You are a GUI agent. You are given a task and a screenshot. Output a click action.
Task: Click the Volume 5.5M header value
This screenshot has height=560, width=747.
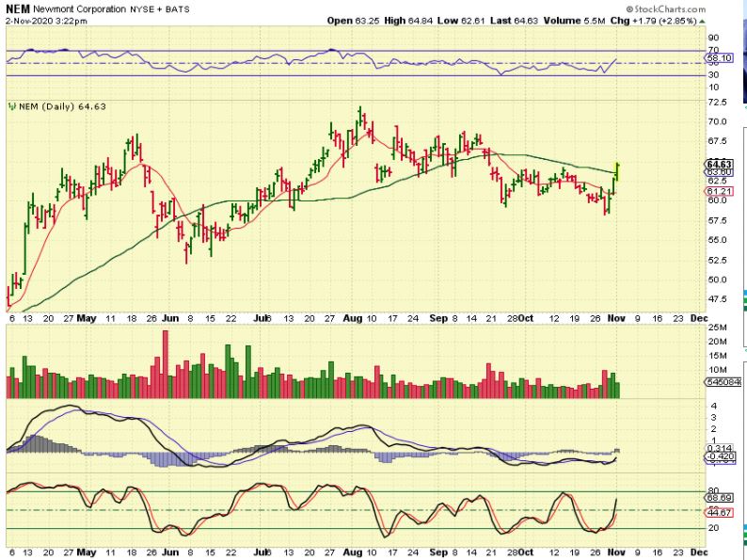573,21
